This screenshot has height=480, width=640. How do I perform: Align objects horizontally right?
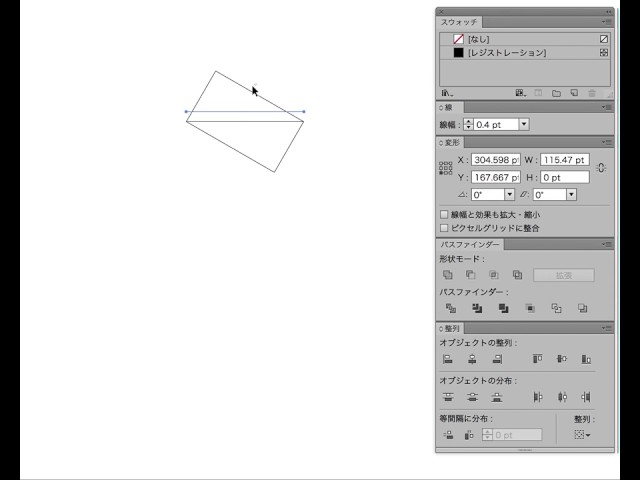tap(497, 359)
